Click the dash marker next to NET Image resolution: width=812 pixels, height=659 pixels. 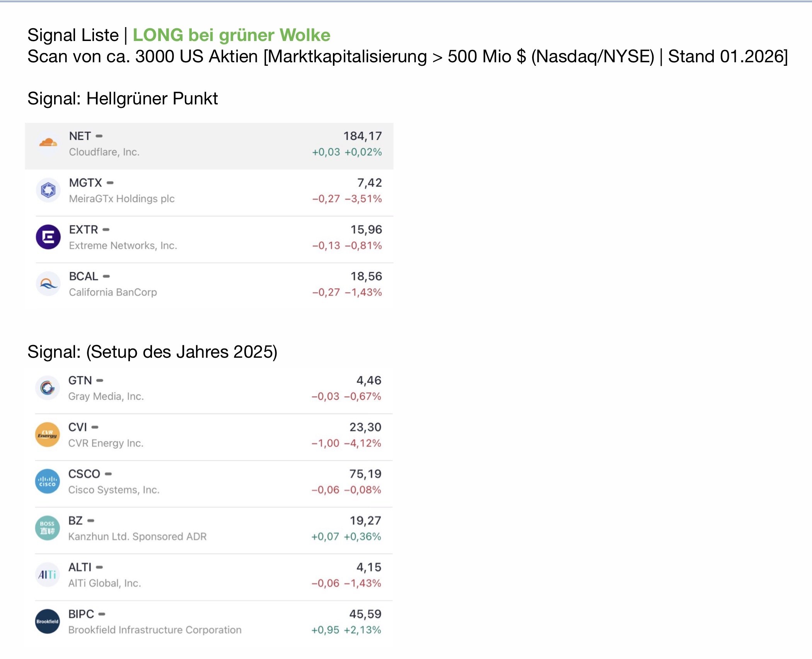[x=99, y=136]
